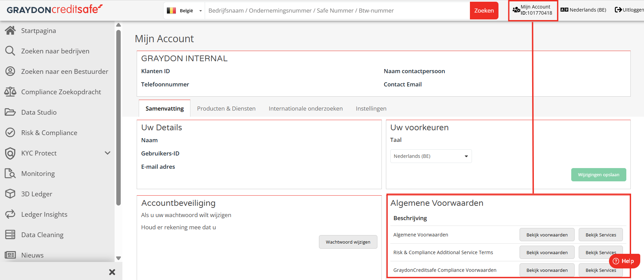
Task: Click 'GraydonCreditsafe Compliance Voorwaarden' text
Action: coord(445,270)
